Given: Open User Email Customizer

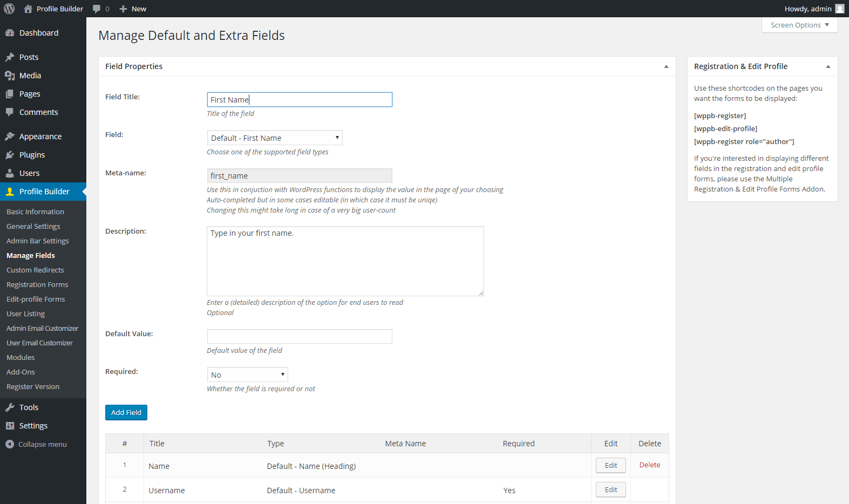Looking at the screenshot, I should point(39,343).
